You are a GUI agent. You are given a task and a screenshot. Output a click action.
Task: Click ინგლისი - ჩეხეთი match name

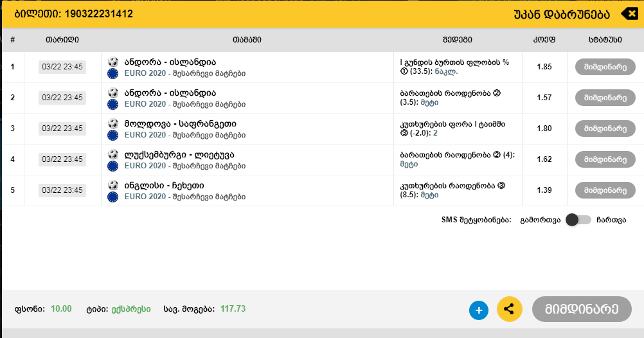[165, 186]
